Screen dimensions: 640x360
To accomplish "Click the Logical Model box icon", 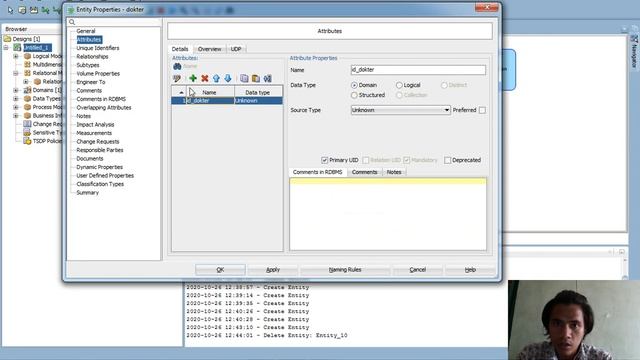I will [27, 56].
